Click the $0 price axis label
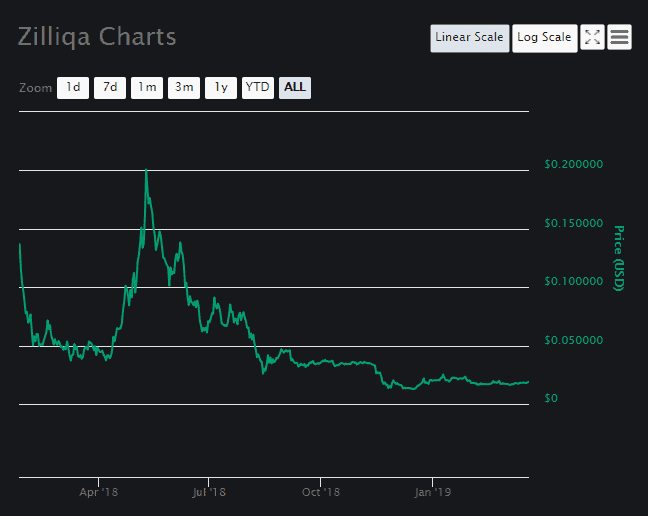648x516 pixels. pos(551,398)
